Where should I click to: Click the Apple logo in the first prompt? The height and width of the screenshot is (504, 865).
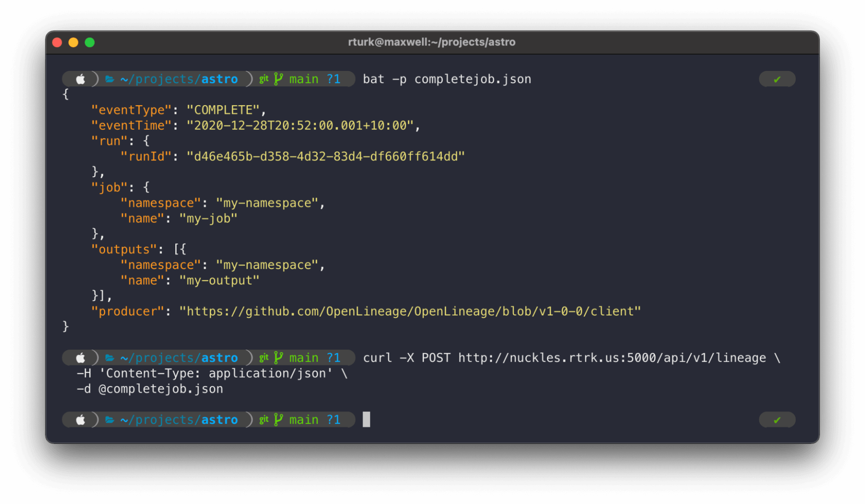click(x=80, y=79)
